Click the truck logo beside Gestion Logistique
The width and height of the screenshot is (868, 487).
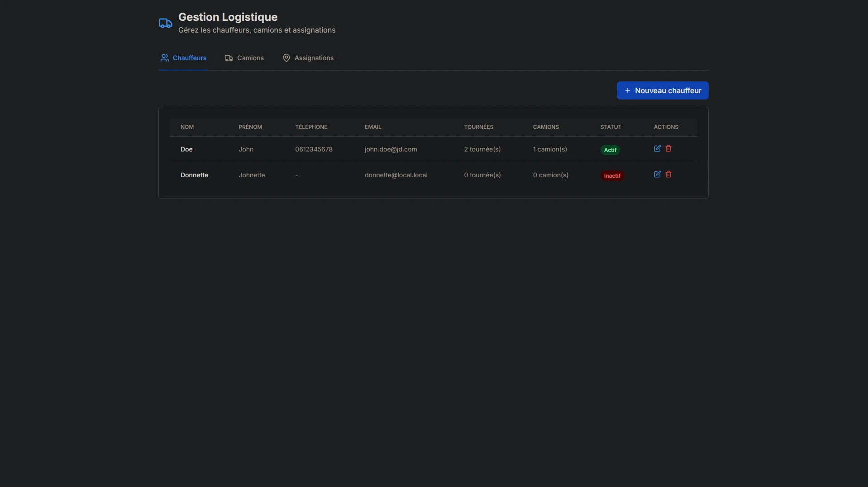point(165,23)
